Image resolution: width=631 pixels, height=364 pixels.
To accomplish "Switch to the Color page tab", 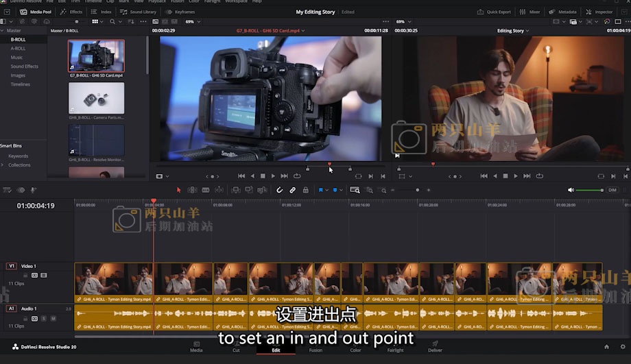I will (355, 347).
